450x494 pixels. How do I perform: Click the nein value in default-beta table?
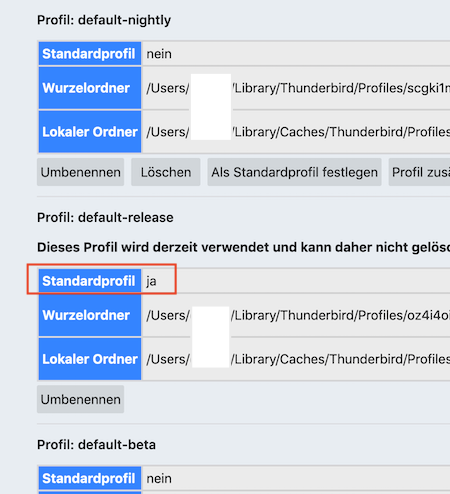tap(159, 478)
